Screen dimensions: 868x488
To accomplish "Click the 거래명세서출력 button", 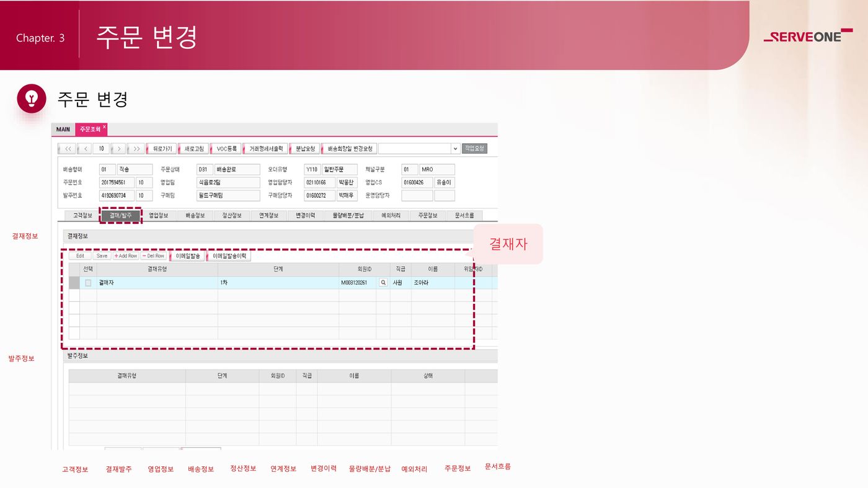I will (266, 149).
